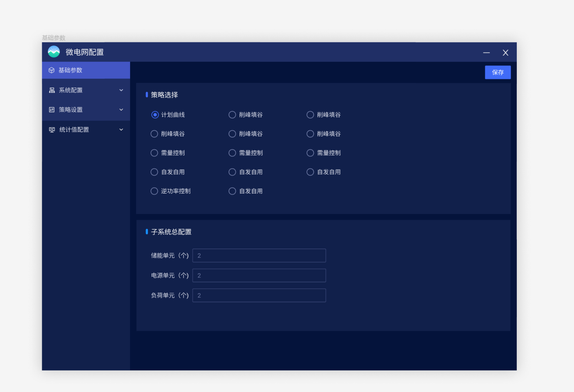
Task: Close the 微电网配置 window
Action: (505, 53)
